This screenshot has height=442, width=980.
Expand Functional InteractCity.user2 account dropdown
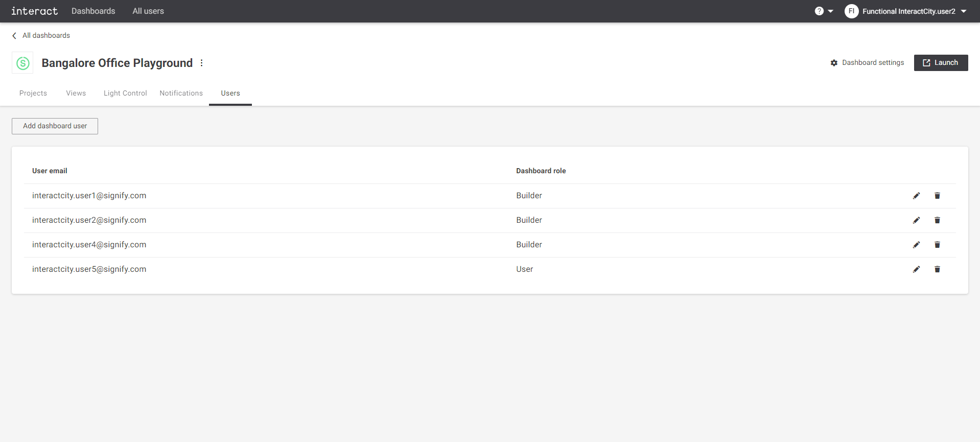coord(964,11)
